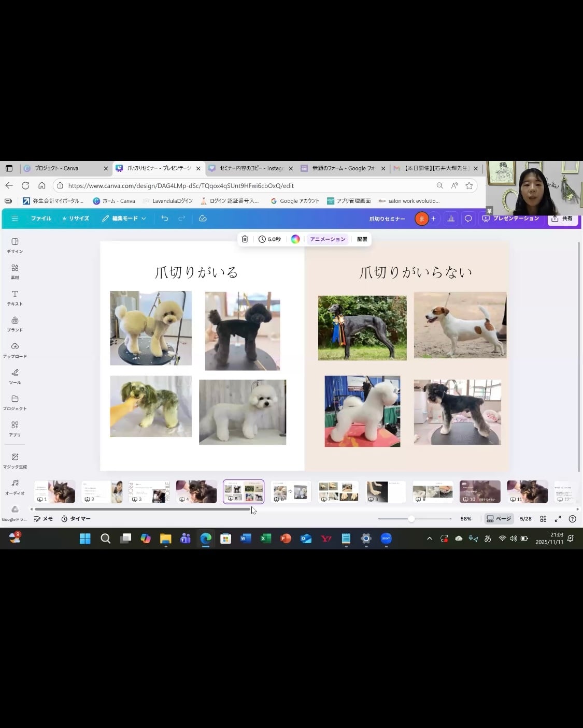Image resolution: width=583 pixels, height=728 pixels.
Task: Open the プロジェクト projects panel
Action: point(15,403)
